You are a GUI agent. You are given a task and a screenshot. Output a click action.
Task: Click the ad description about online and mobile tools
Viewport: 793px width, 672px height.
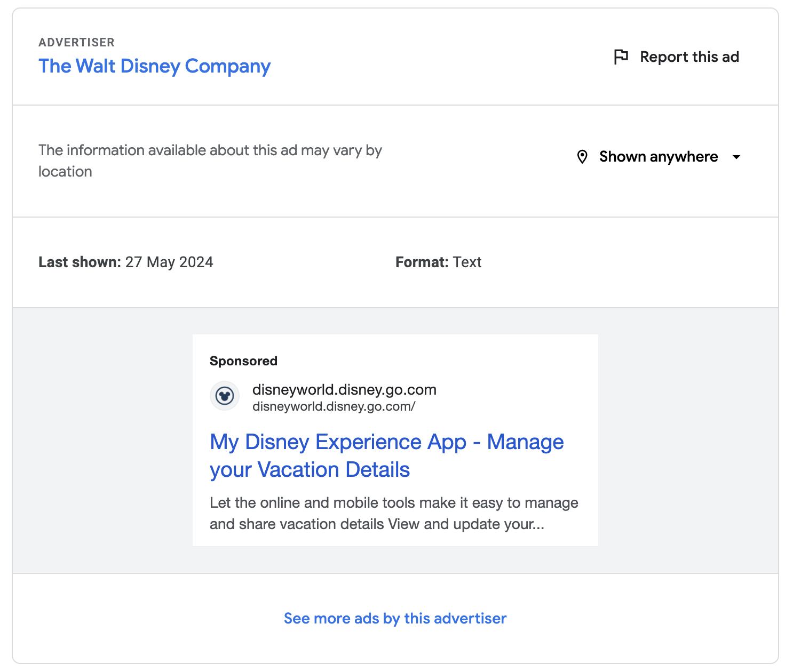click(x=394, y=514)
